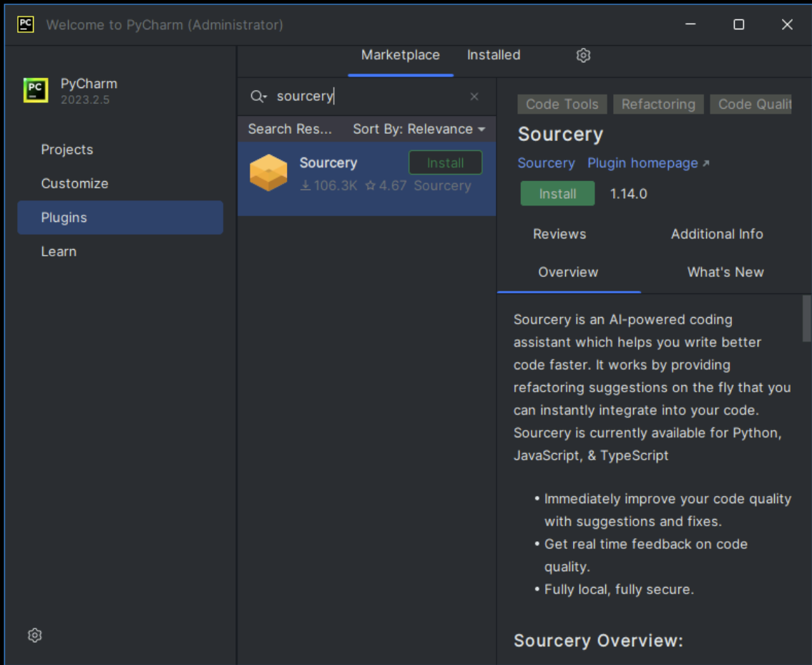This screenshot has width=812, height=665.
Task: Open the Learn section
Action: coord(120,251)
